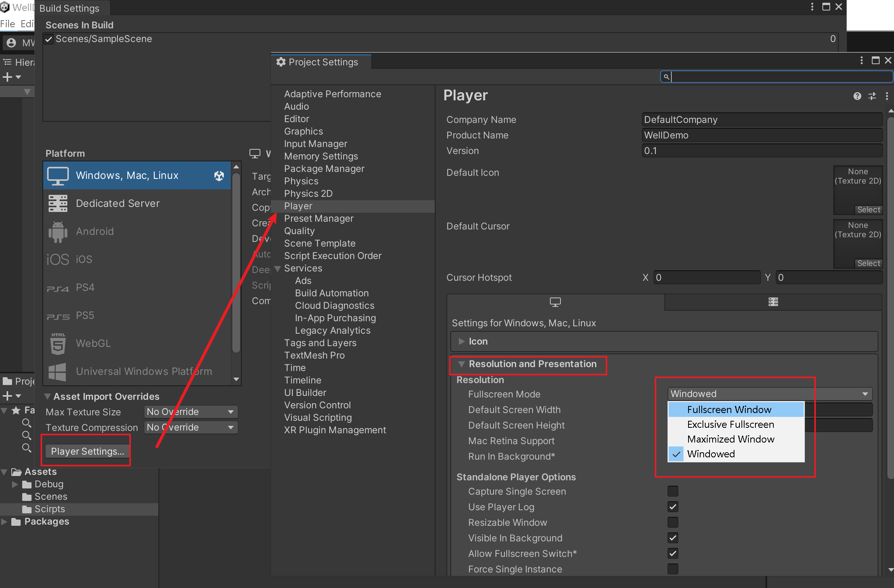Select the Universal Windows Platform icon
This screenshot has width=894, height=588.
coord(58,371)
